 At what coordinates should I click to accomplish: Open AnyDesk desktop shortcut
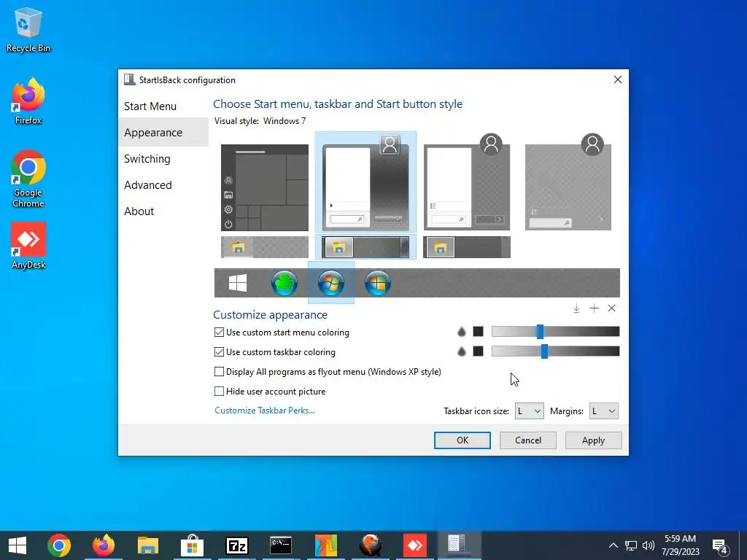tap(28, 246)
